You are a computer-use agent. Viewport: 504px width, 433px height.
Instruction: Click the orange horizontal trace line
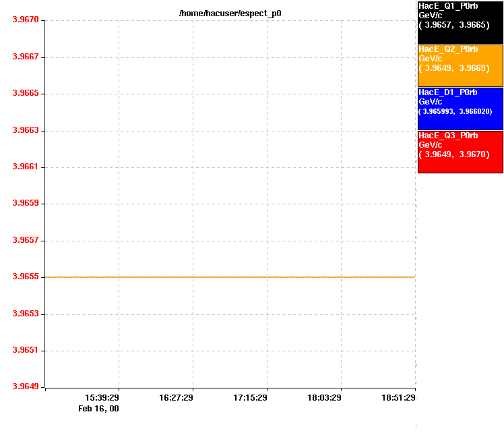coord(229,277)
